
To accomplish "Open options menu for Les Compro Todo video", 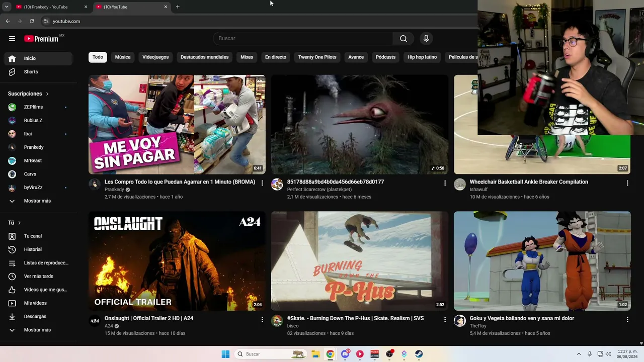I will (262, 183).
